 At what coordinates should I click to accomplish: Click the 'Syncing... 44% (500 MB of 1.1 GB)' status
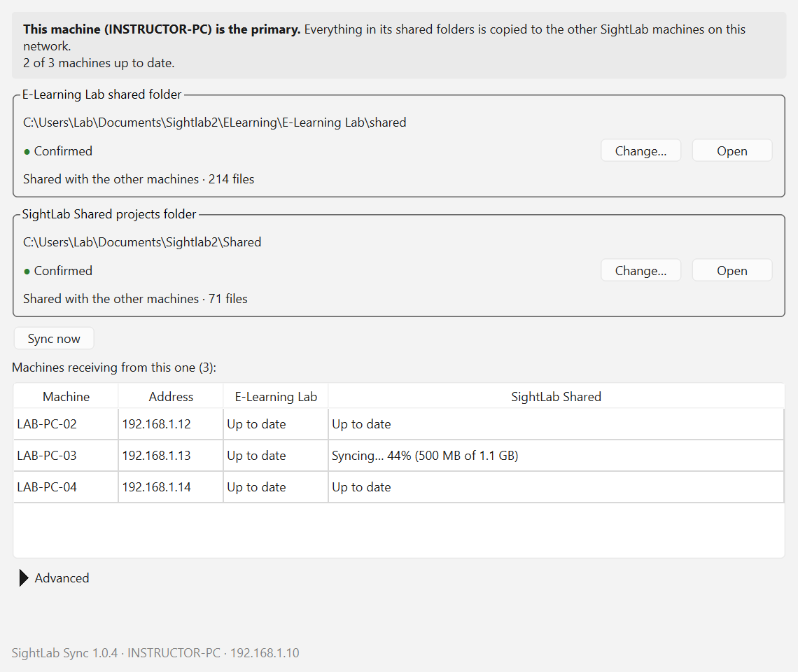click(x=556, y=456)
